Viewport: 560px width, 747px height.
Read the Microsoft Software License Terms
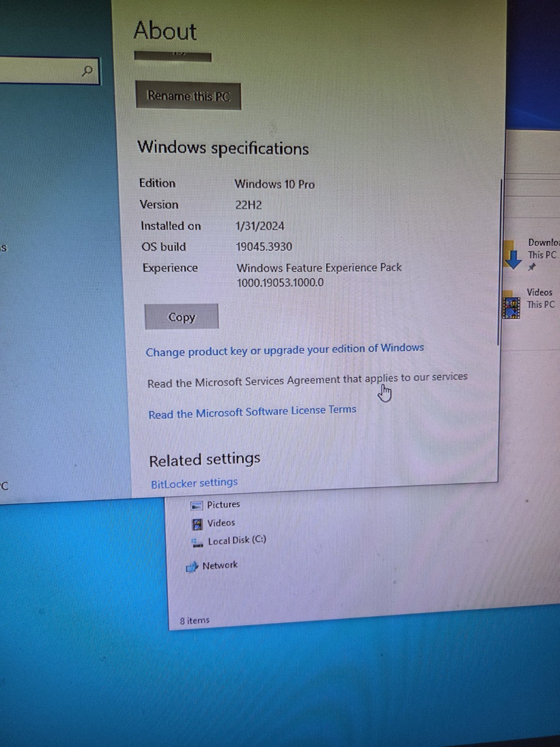pyautogui.click(x=252, y=412)
